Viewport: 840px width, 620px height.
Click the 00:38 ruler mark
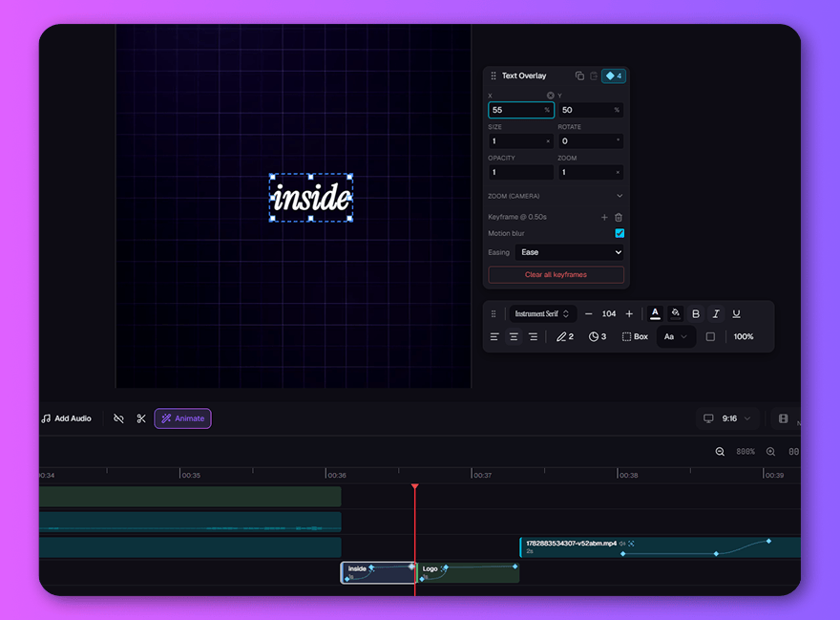click(x=627, y=475)
